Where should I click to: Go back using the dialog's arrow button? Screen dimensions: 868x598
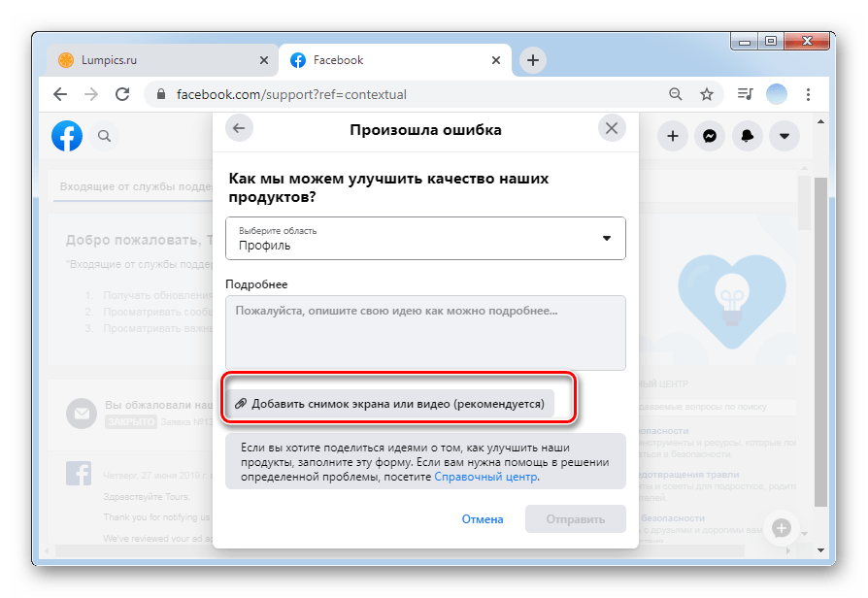(239, 128)
